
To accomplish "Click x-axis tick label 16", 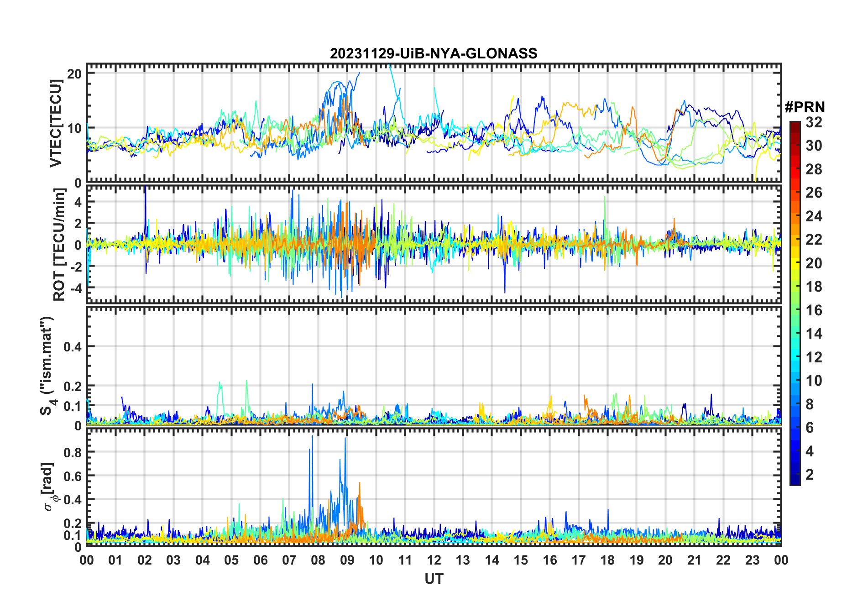I will tap(550, 560).
